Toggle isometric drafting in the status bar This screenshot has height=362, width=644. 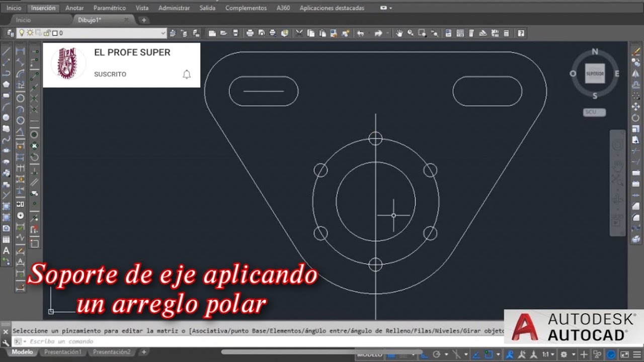457,354
